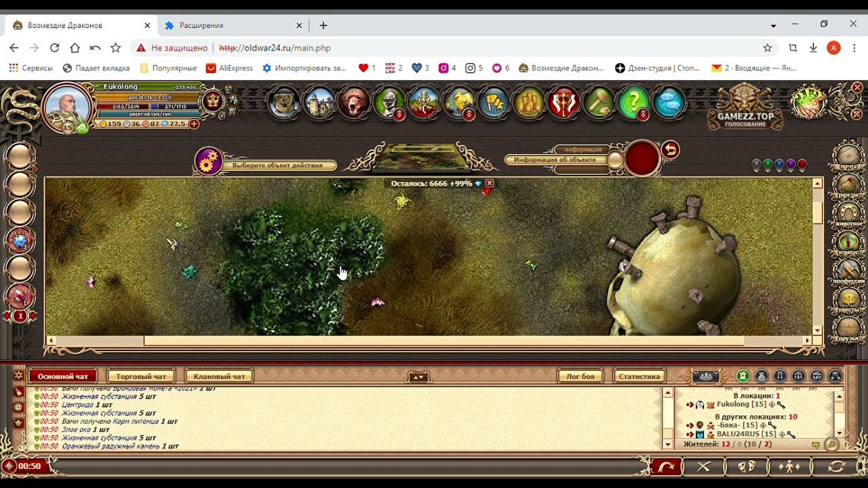868x488 pixels.
Task: Click the GAMEZZ.TOP голосование voting banner
Action: (x=745, y=107)
